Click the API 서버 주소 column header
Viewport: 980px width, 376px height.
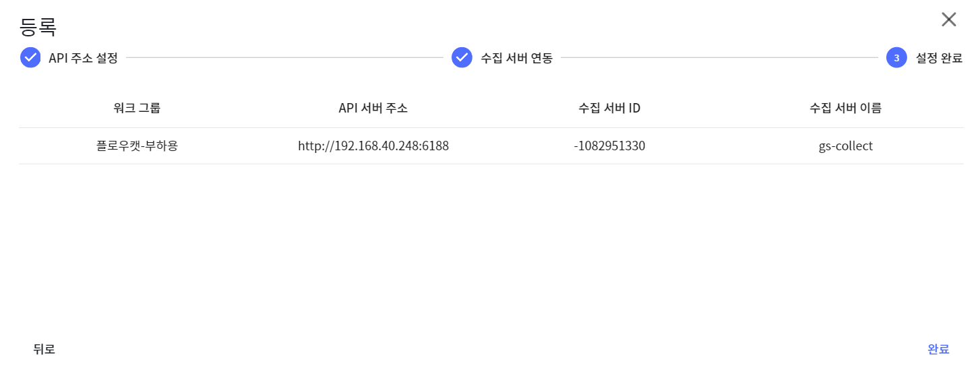click(x=373, y=108)
